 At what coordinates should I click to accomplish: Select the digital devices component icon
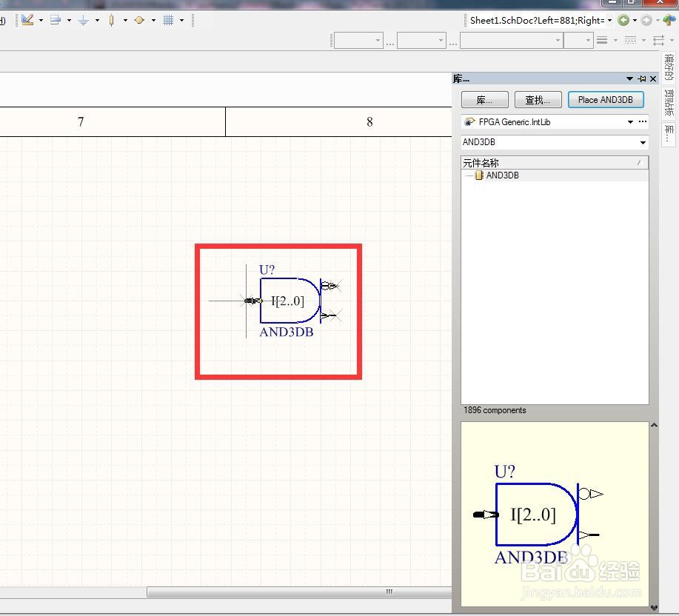pos(112,20)
